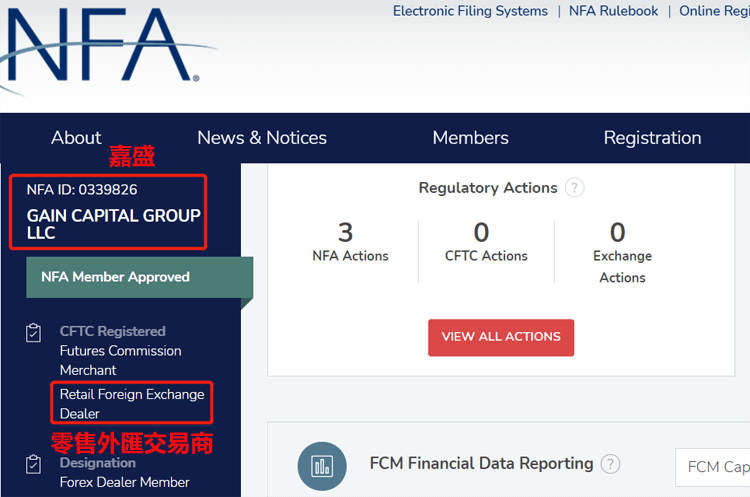Click the NFA logo
This screenshot has width=750, height=497.
(100, 45)
